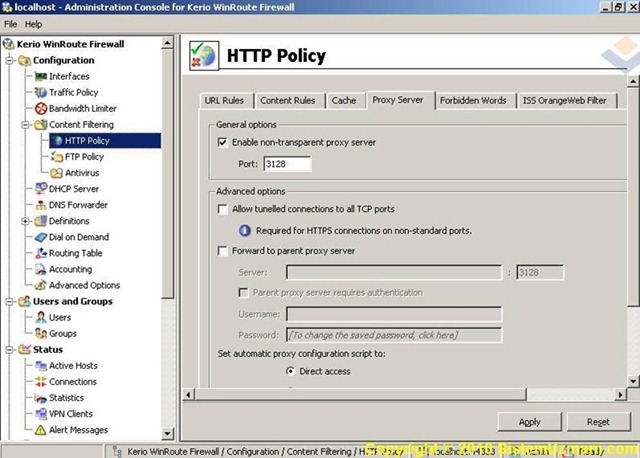The width and height of the screenshot is (640, 458).
Task: Switch to the Forbidden Words tab
Action: [473, 101]
